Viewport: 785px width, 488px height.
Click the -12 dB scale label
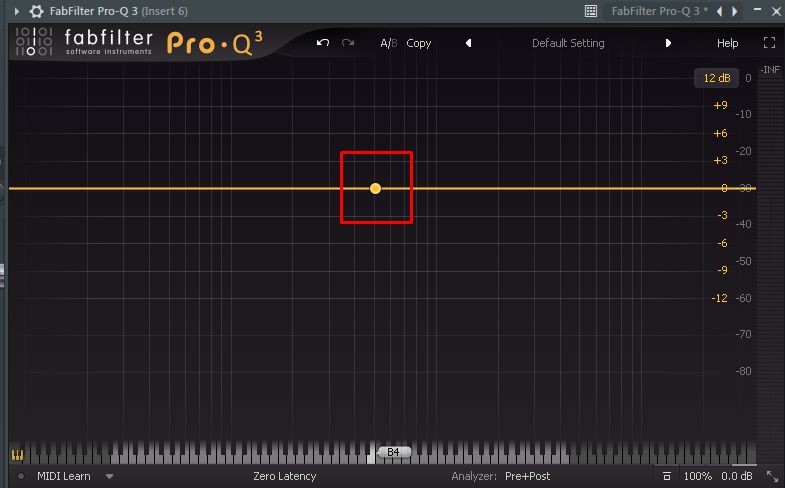pos(719,298)
